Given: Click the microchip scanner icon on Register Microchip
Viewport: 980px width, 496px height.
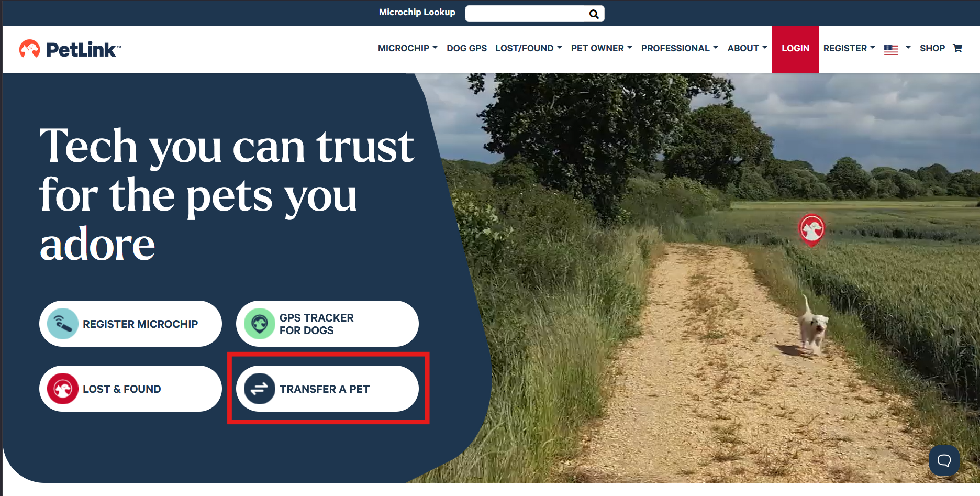Looking at the screenshot, I should pos(63,324).
